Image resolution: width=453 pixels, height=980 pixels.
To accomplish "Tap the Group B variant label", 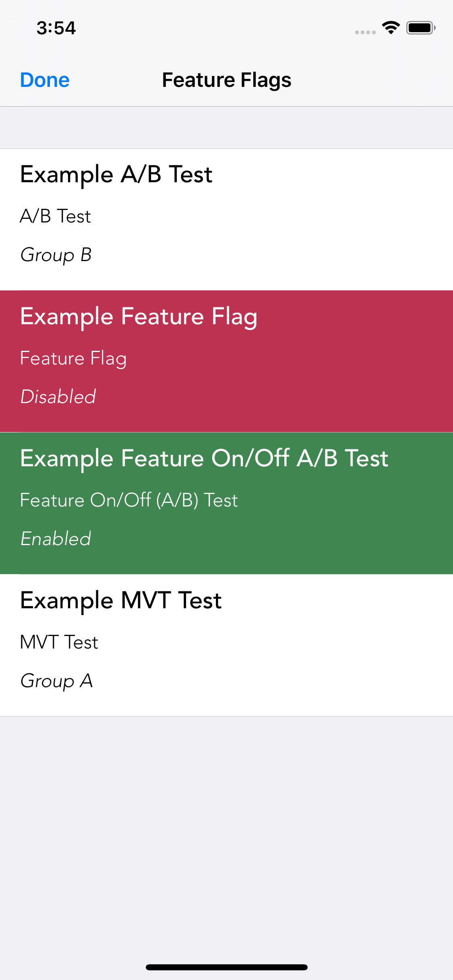I will click(x=56, y=255).
